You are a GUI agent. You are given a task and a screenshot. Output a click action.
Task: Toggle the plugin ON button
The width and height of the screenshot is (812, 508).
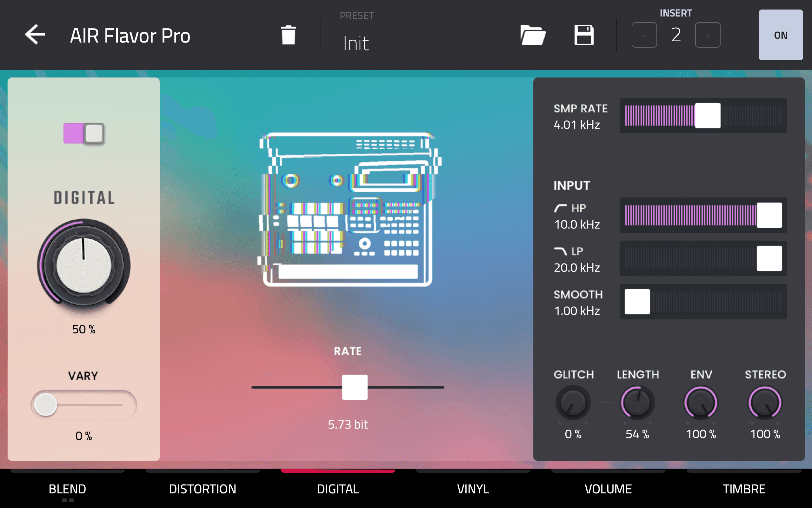pos(780,35)
